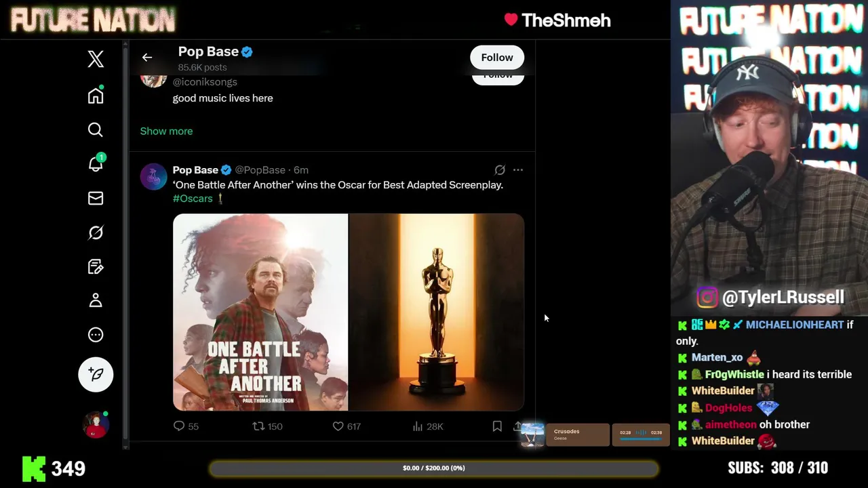Click the back arrow beside Pop Base
The height and width of the screenshot is (488, 868).
tap(147, 58)
